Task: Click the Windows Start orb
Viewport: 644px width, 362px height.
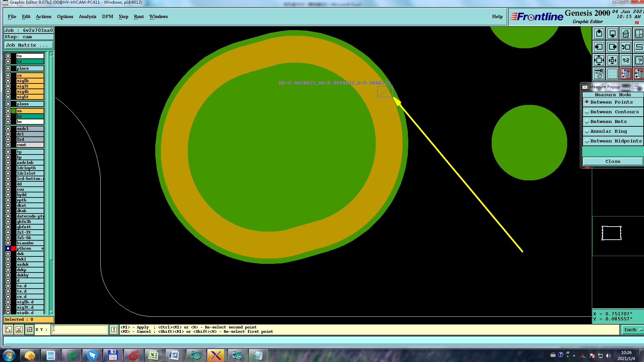Action: tap(9, 355)
